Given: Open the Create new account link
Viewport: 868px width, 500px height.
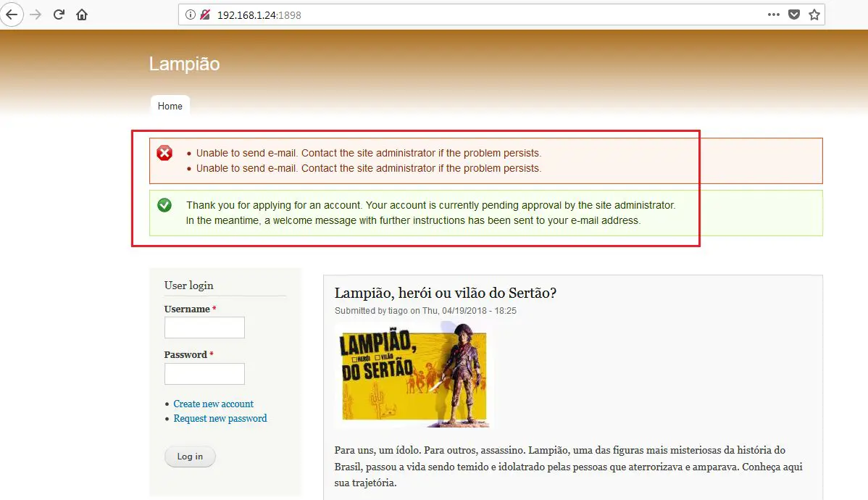Looking at the screenshot, I should pyautogui.click(x=214, y=404).
